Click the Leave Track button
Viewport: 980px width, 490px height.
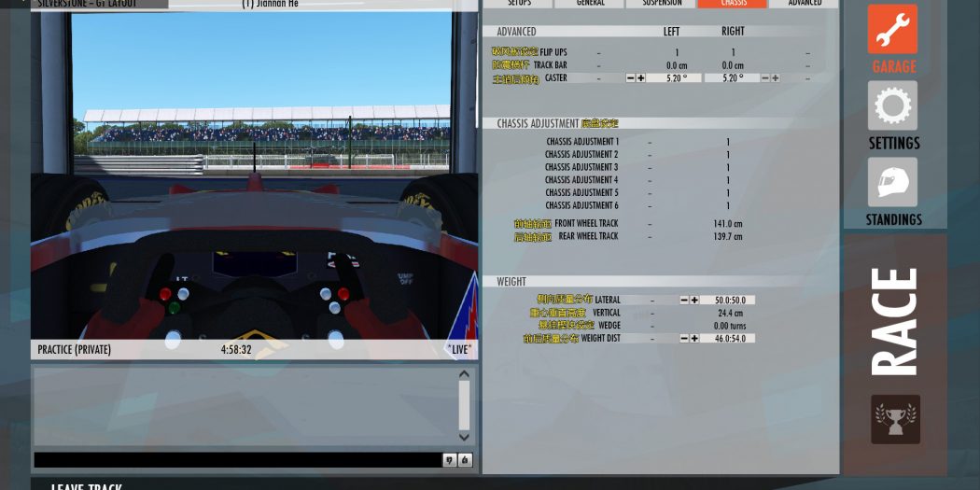(x=86, y=486)
